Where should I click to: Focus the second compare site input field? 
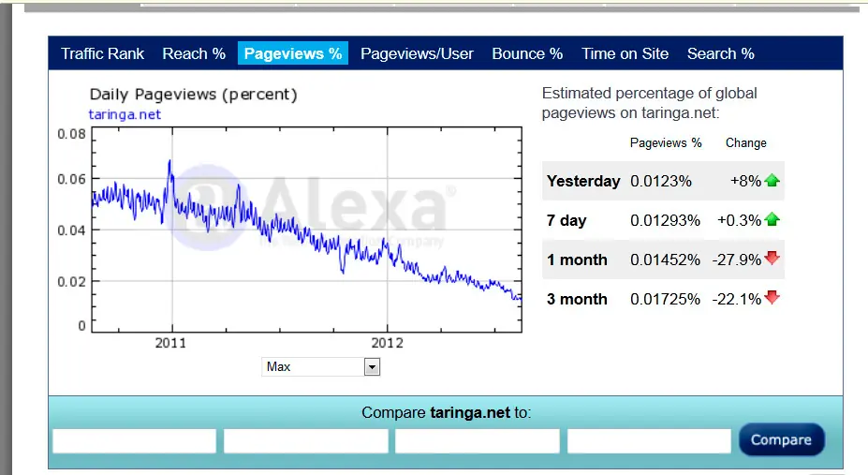(306, 440)
